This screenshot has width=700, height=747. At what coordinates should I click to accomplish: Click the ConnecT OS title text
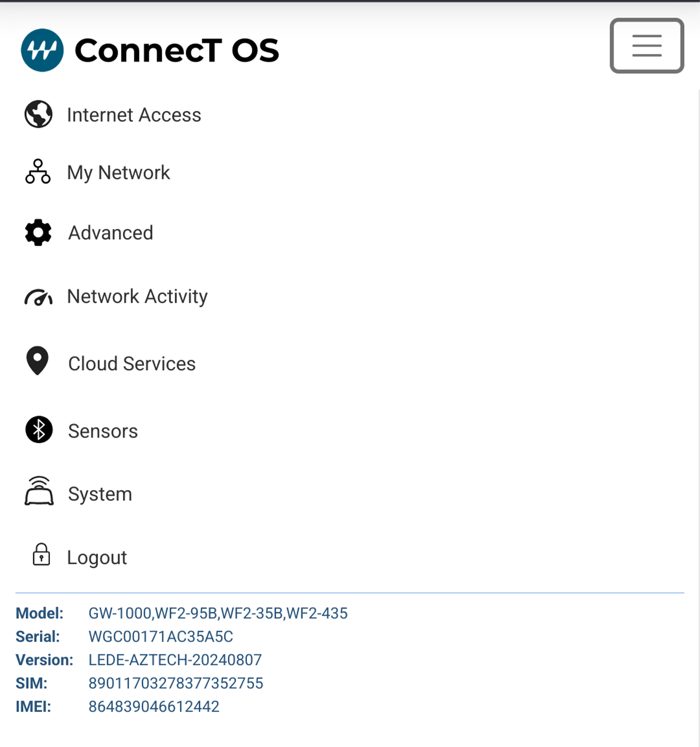click(x=177, y=51)
